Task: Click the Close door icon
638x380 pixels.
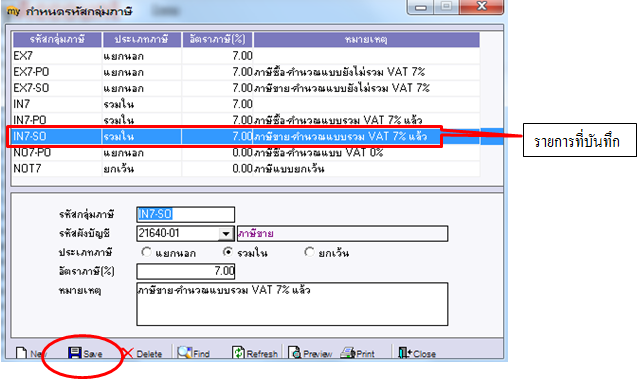Action: tap(405, 353)
